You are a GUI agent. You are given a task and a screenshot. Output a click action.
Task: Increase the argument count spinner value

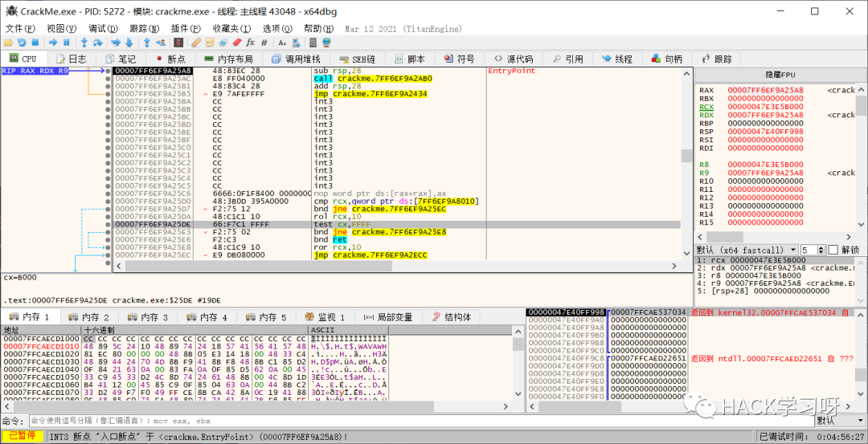[x=821, y=247]
